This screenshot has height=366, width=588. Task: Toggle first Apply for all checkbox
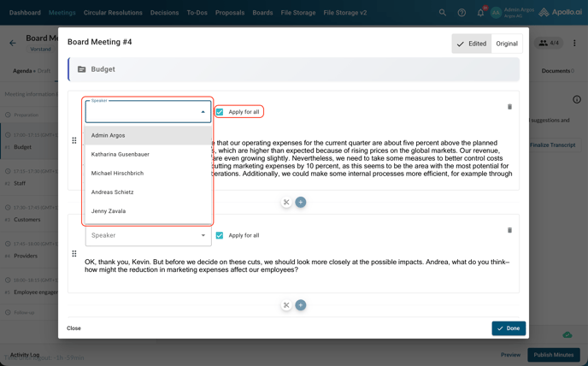[220, 112]
